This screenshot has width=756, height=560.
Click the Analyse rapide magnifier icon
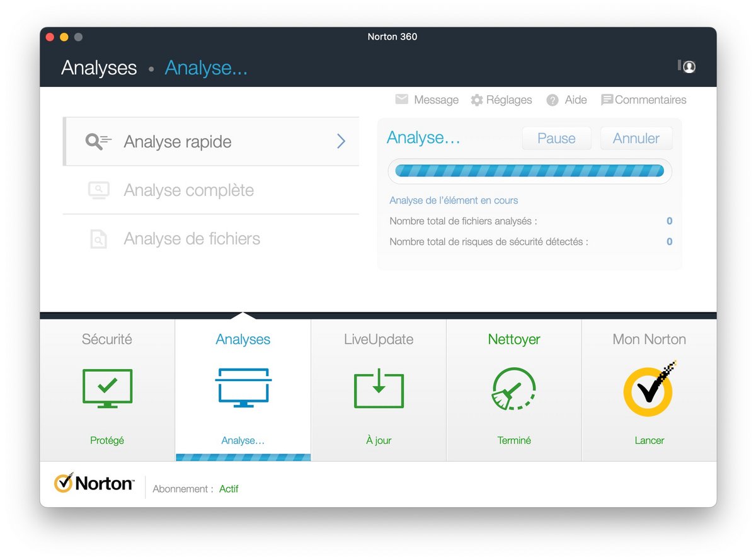pos(98,142)
